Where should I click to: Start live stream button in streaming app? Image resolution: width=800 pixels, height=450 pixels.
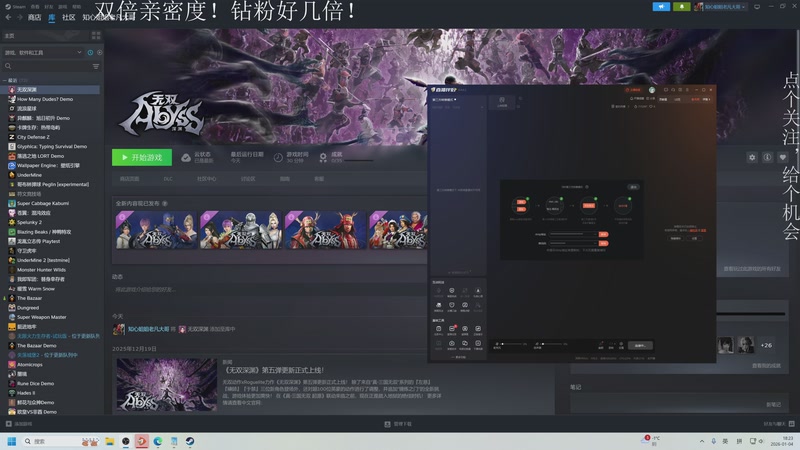[640, 345]
